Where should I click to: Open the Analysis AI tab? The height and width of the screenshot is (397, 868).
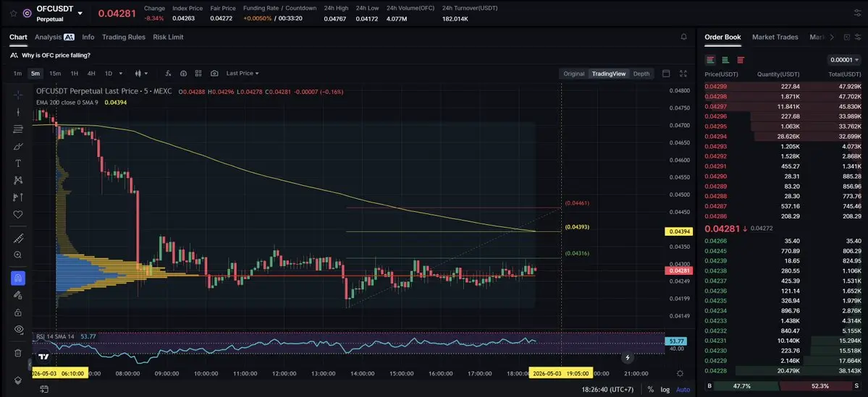point(54,37)
